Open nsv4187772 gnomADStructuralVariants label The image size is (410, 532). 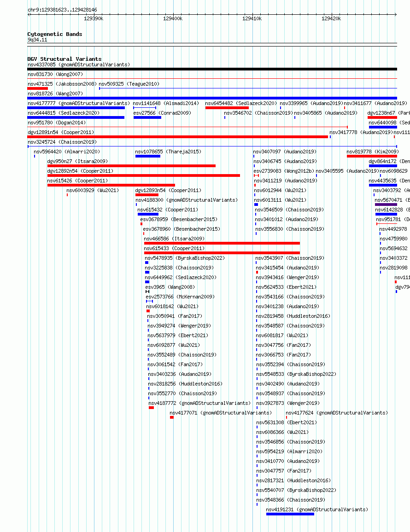coord(199,403)
